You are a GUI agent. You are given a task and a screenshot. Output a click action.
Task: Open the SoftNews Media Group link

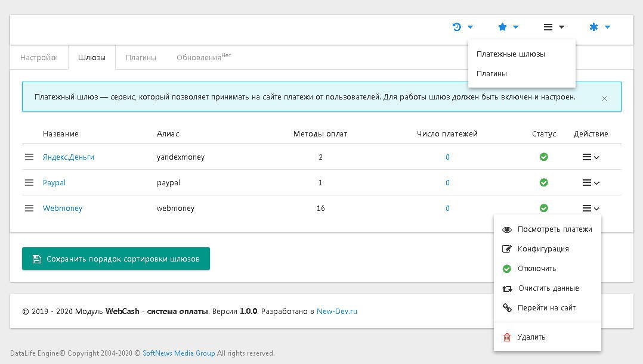coord(179,353)
